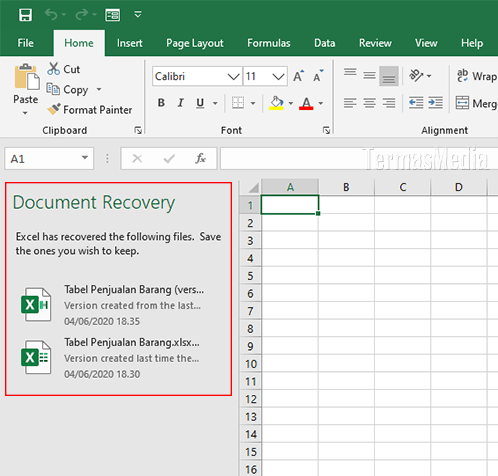498x476 pixels.
Task: Open Customize Quick Access Toolbar arrow
Action: [138, 14]
